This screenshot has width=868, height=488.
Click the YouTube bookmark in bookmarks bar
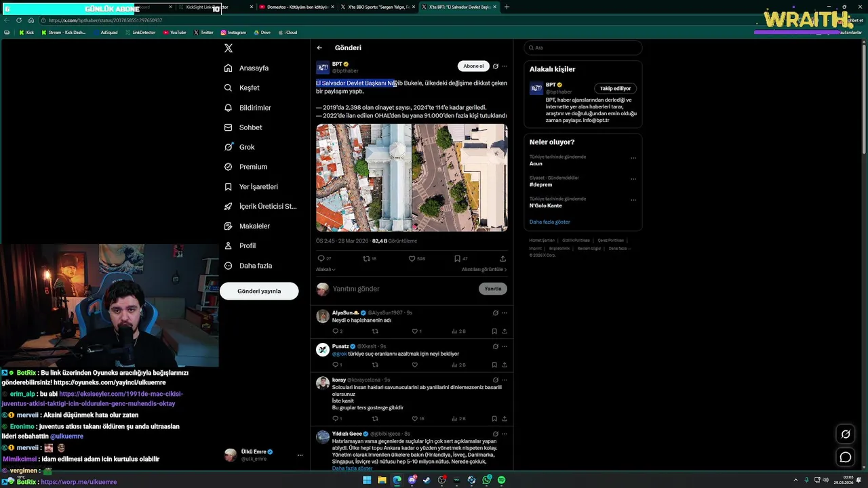point(175,33)
